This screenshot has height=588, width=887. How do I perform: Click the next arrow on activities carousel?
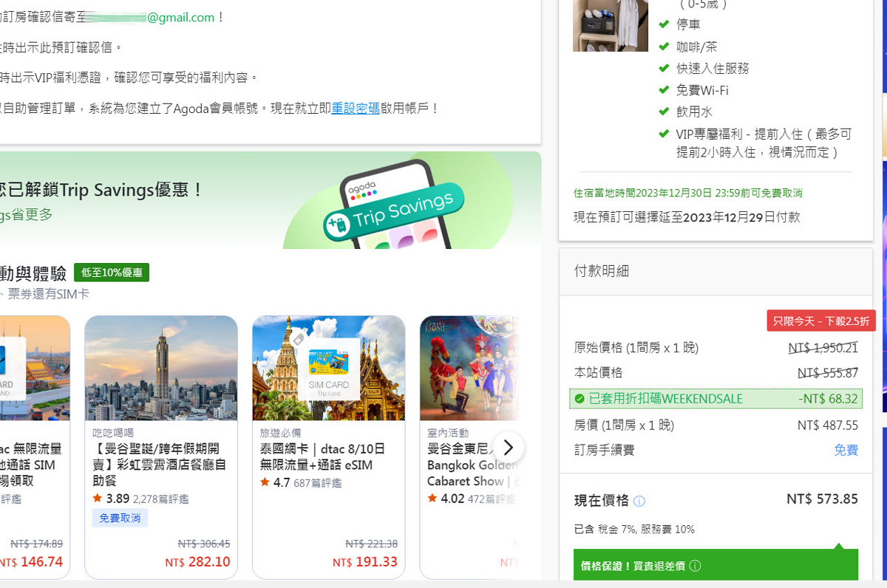(508, 447)
